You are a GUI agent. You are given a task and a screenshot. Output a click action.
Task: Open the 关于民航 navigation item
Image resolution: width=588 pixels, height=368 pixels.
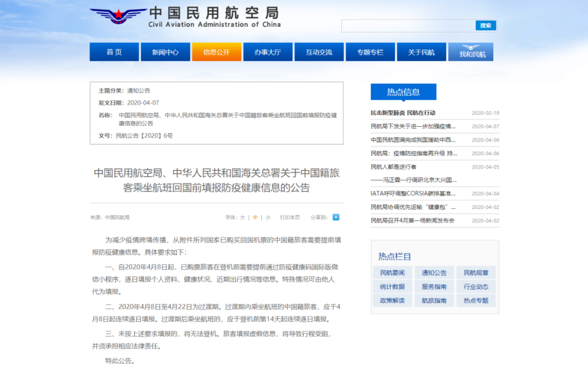(x=421, y=52)
